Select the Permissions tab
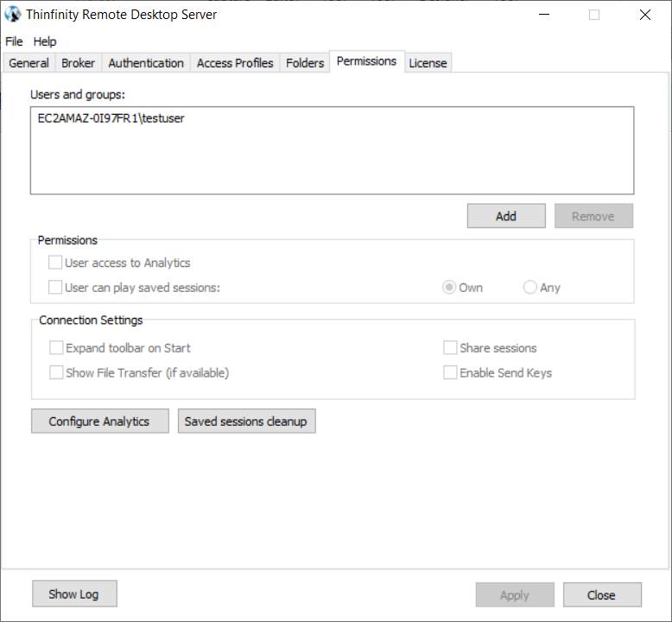 coord(366,61)
